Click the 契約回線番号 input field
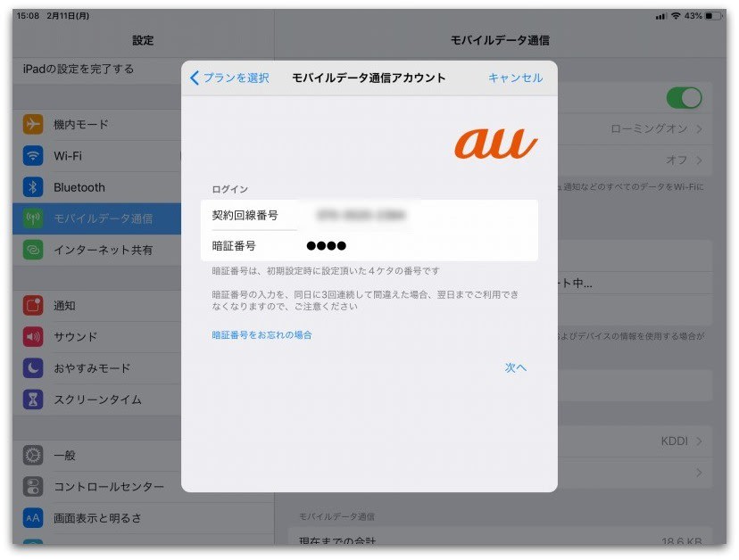Image resolution: width=739 pixels, height=560 pixels. tap(369, 215)
